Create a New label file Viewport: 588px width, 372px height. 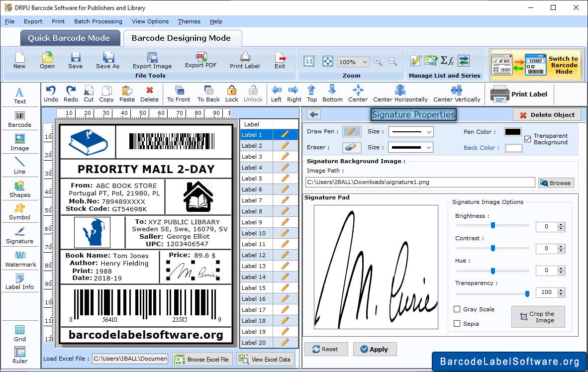(x=19, y=61)
